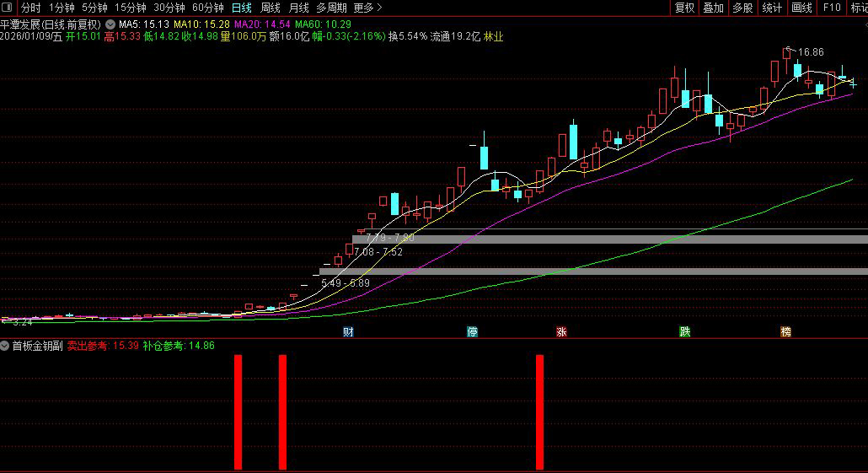Click the first red signal bar
The height and width of the screenshot is (473, 868).
[x=238, y=412]
